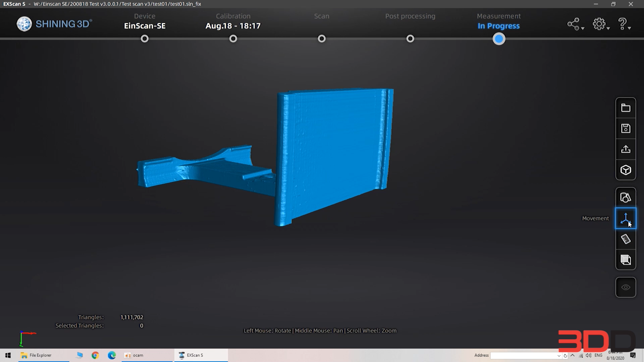644x362 pixels.
Task: Click the save project icon
Action: click(x=626, y=129)
